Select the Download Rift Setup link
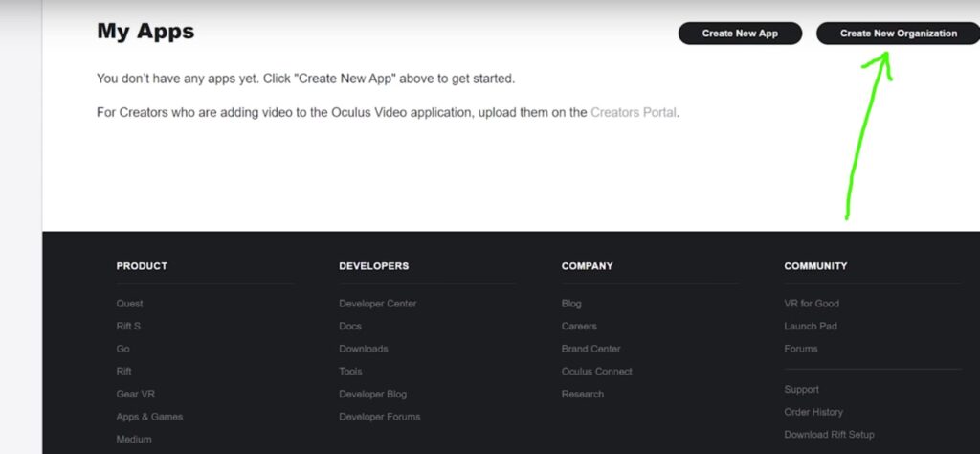Screen dimensions: 980x454 pos(830,434)
